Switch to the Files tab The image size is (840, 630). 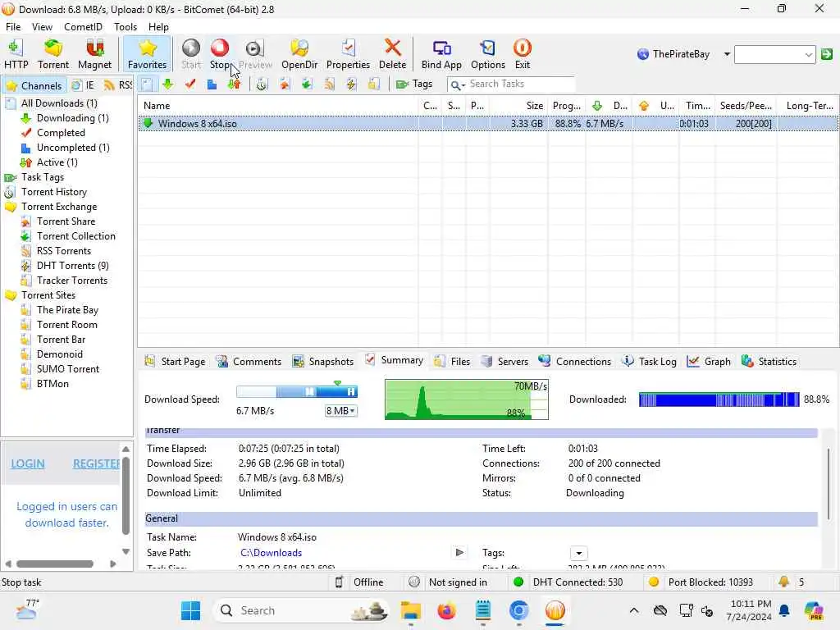click(453, 362)
